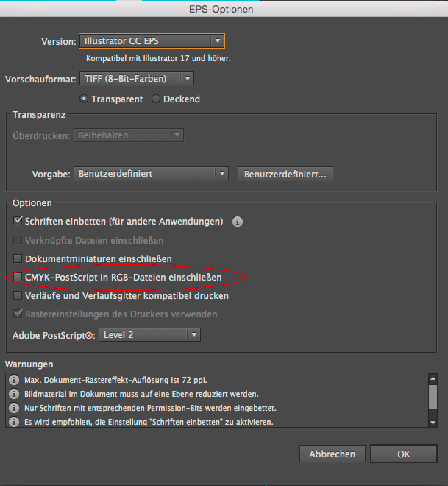
Task: Uncheck Schriften einbetten checkbox
Action: click(x=18, y=221)
